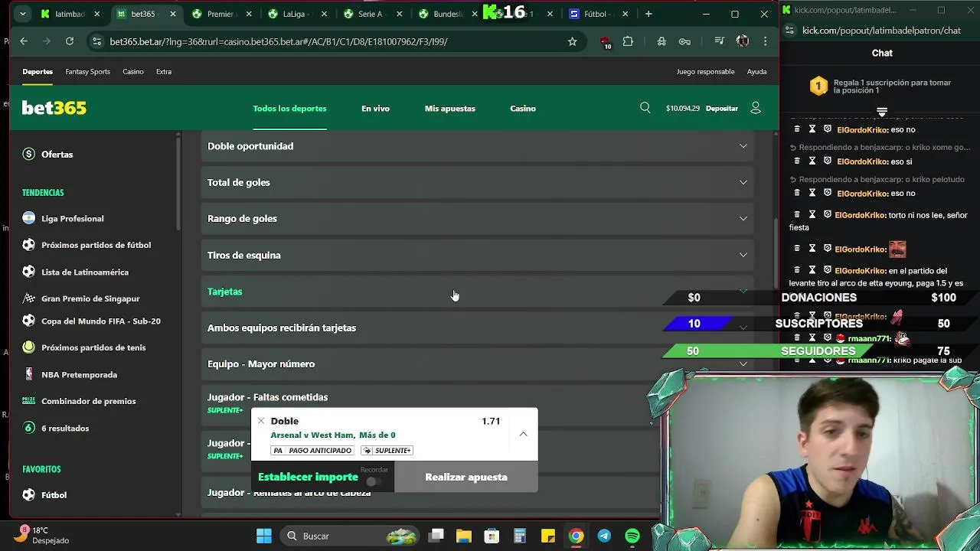The height and width of the screenshot is (551, 980).
Task: Go back in the browser
Action: [x=24, y=41]
